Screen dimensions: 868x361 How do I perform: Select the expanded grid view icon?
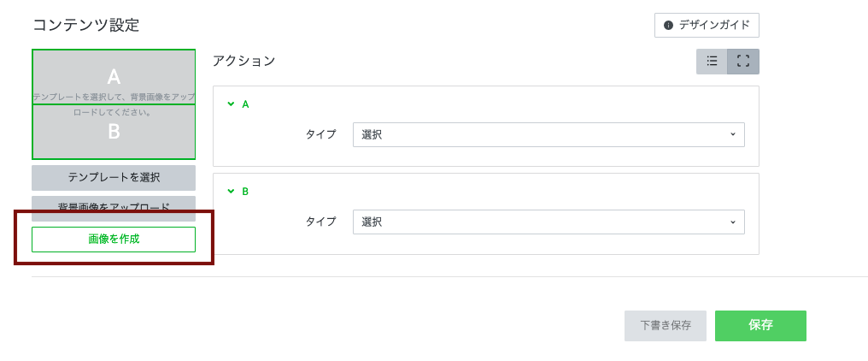[x=743, y=62]
